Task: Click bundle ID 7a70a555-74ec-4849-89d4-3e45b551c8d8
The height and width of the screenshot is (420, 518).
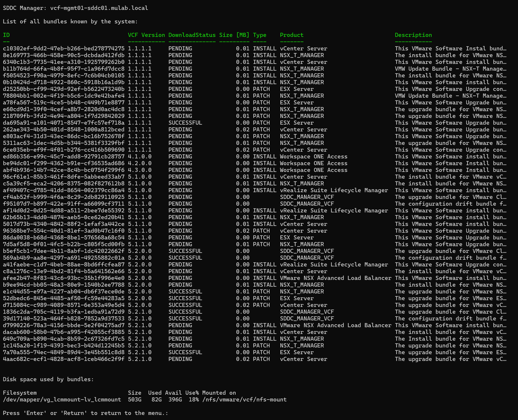Action: coord(63,352)
